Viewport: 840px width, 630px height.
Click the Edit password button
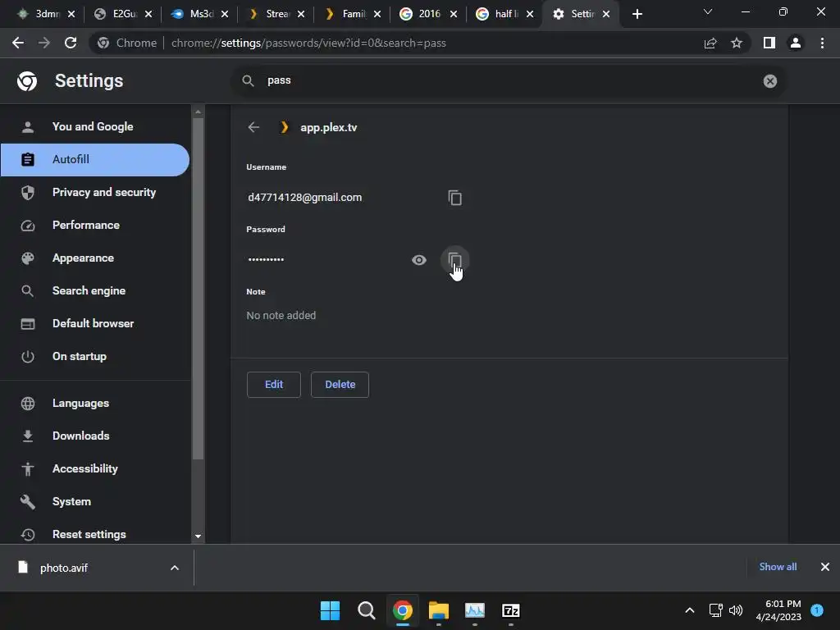[x=274, y=385]
